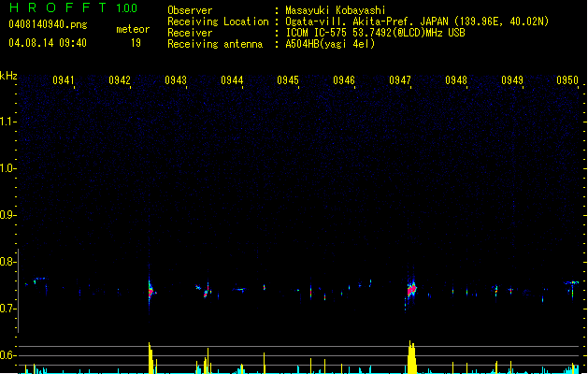Click the bright meteor echo after 0942
Screen dimensions: 588x374
pos(151,292)
